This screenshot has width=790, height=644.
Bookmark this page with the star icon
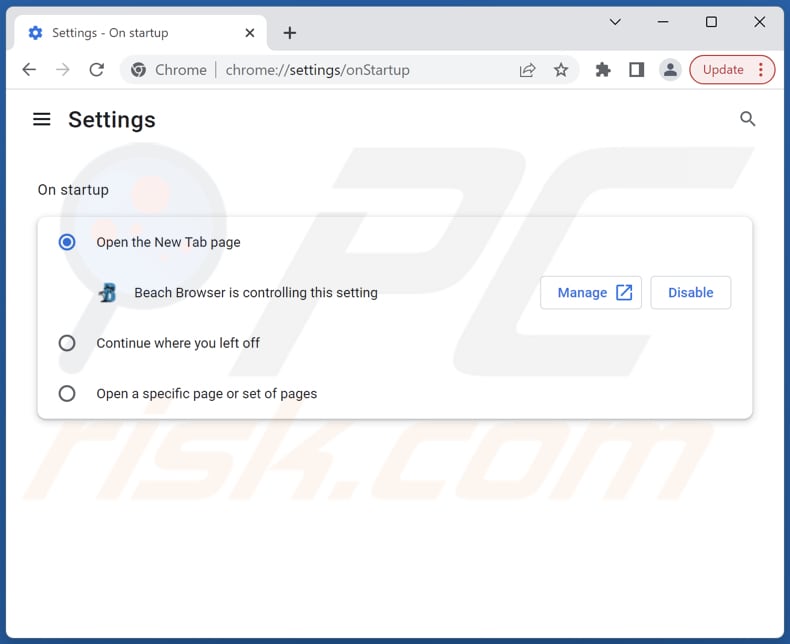561,70
